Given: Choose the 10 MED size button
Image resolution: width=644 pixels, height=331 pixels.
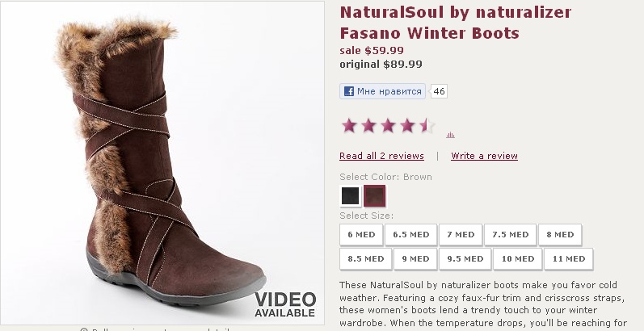Looking at the screenshot, I should [517, 259].
